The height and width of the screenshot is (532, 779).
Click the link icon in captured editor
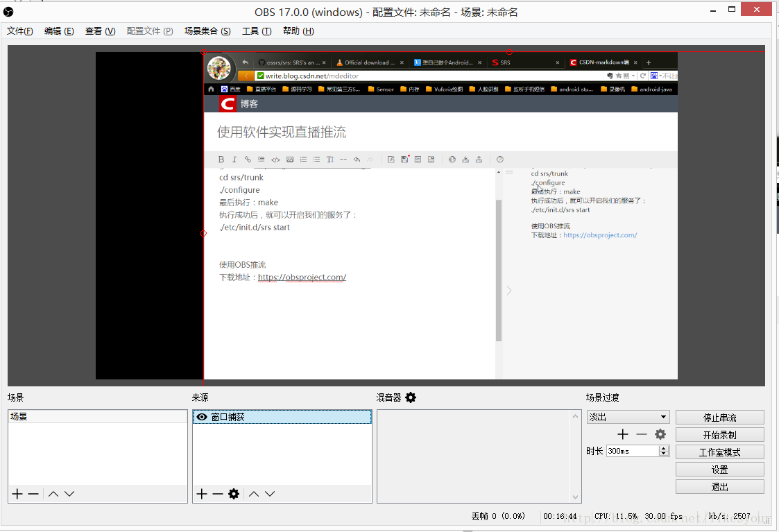(248, 160)
